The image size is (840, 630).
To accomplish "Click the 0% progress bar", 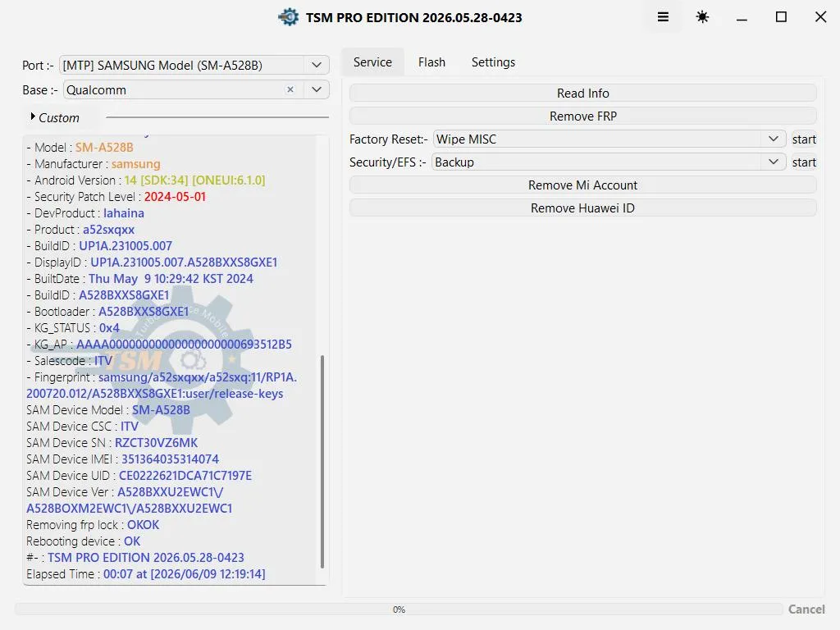I will (x=399, y=609).
